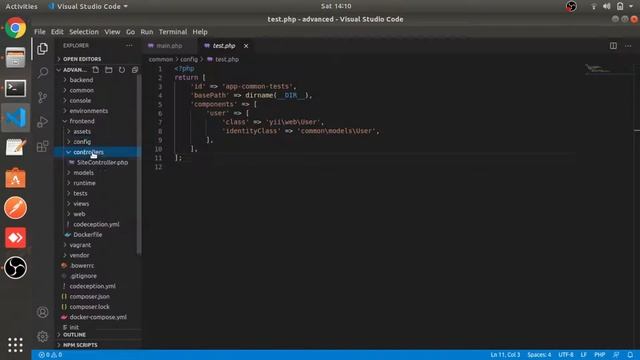The image size is (640, 360).
Task: Open the File menu
Action: coord(40,32)
